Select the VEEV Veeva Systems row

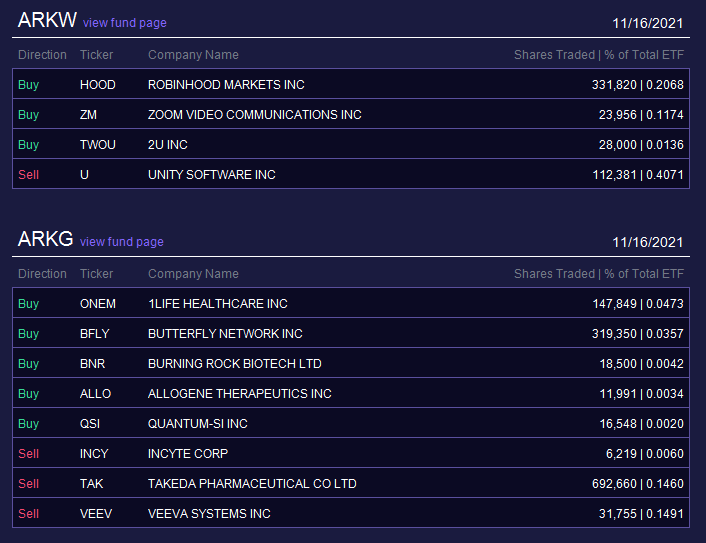[351, 513]
